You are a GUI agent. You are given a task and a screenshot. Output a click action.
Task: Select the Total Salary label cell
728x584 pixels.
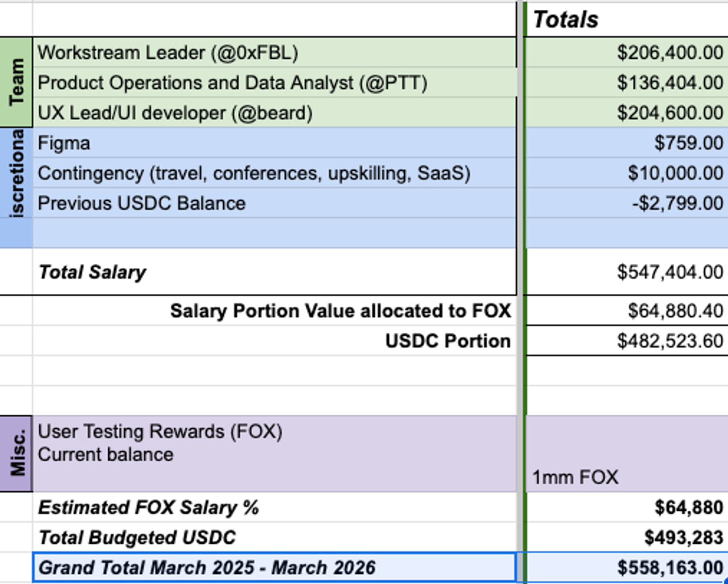[x=274, y=272]
